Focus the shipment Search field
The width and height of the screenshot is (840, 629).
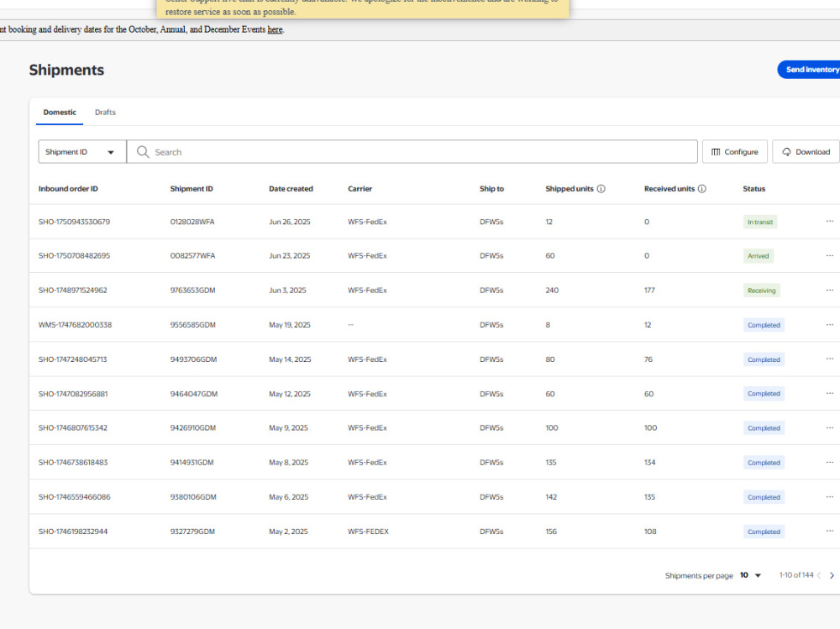pos(412,152)
